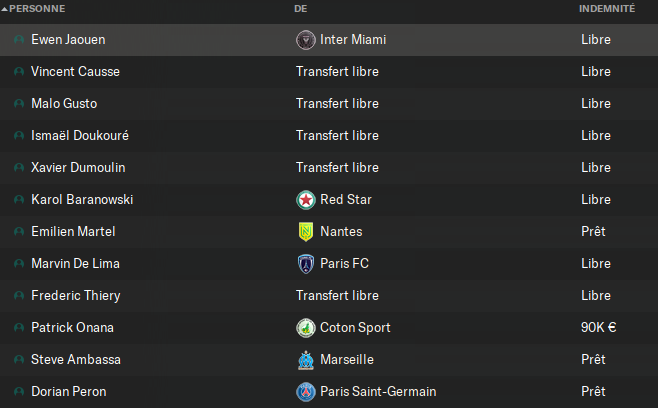Click the Paris FC club badge

306,264
